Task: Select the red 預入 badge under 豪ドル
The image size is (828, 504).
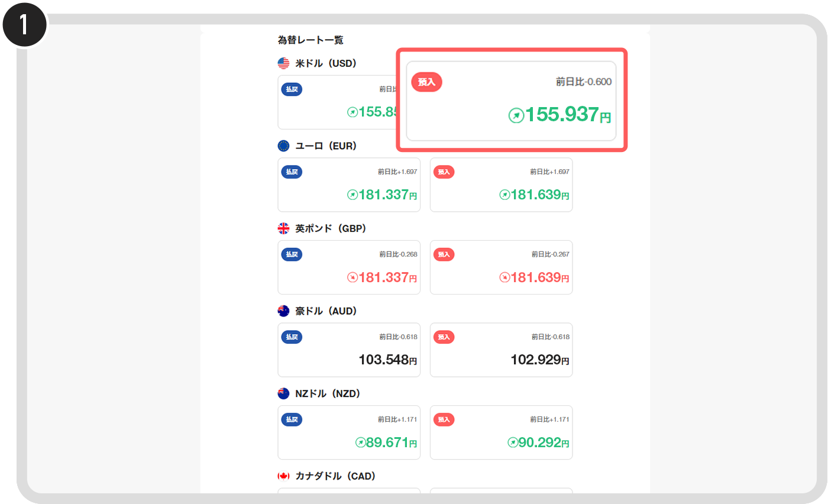Action: (444, 337)
